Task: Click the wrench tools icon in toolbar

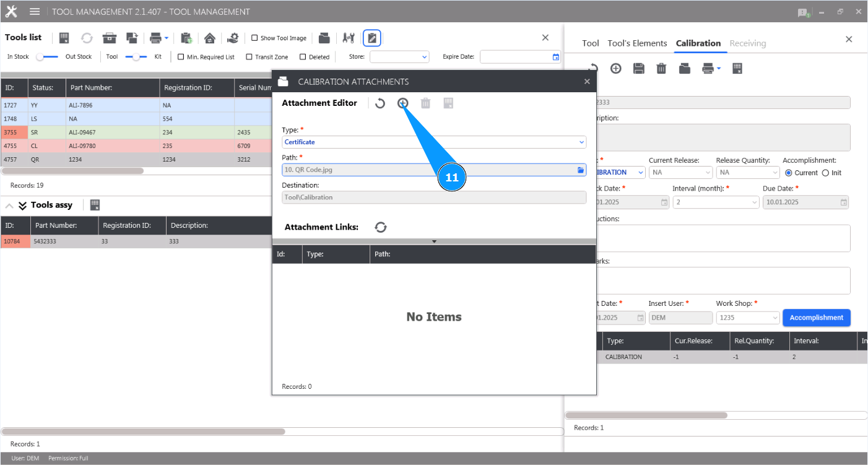Action: tap(348, 38)
